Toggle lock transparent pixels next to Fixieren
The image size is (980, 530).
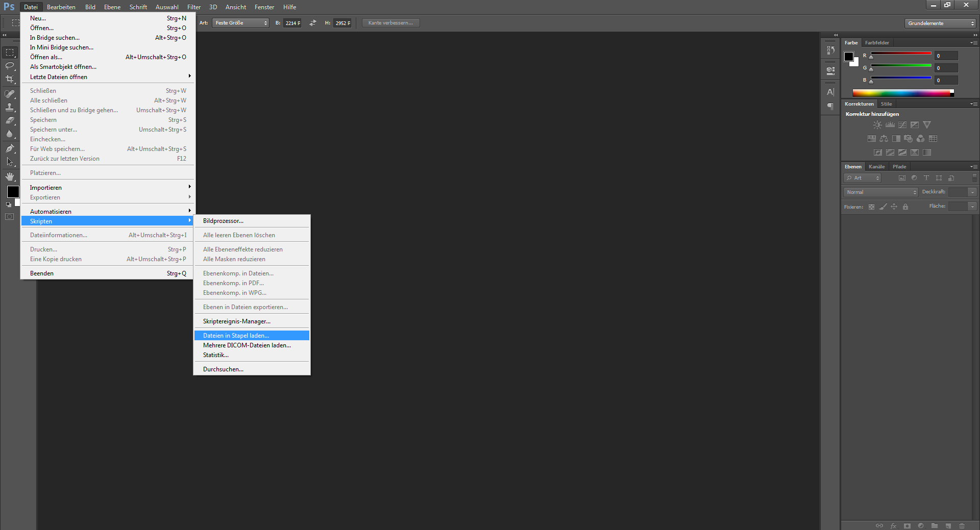871,207
